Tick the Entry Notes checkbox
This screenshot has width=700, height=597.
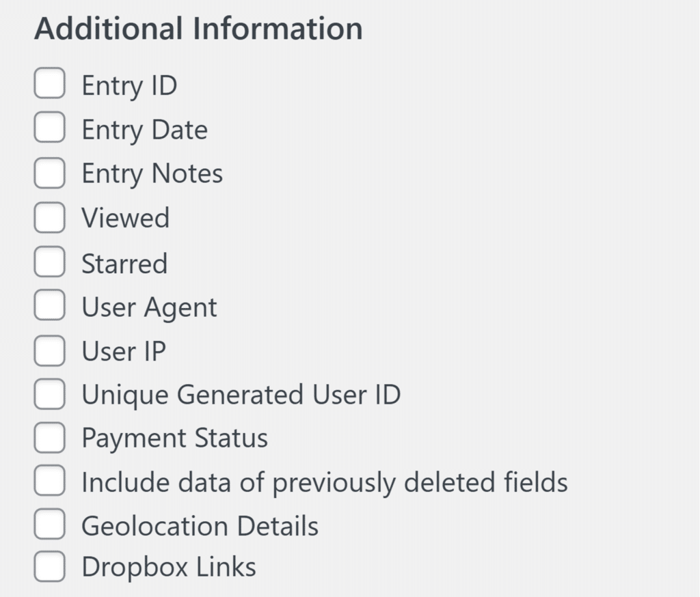click(50, 173)
